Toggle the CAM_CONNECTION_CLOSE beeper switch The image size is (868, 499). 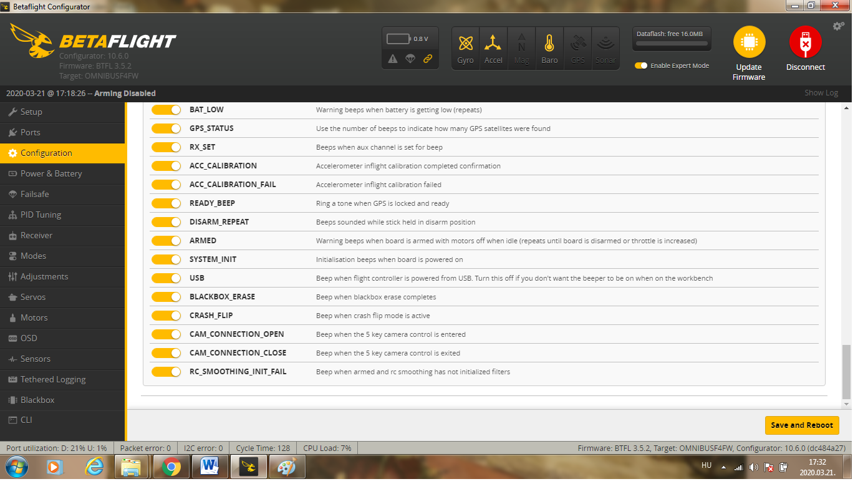(x=166, y=353)
